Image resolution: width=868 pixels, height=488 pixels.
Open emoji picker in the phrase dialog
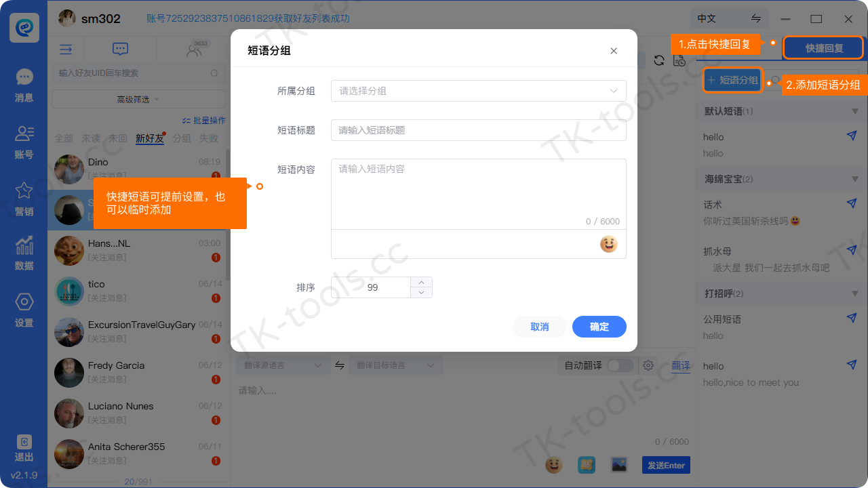[x=609, y=244]
